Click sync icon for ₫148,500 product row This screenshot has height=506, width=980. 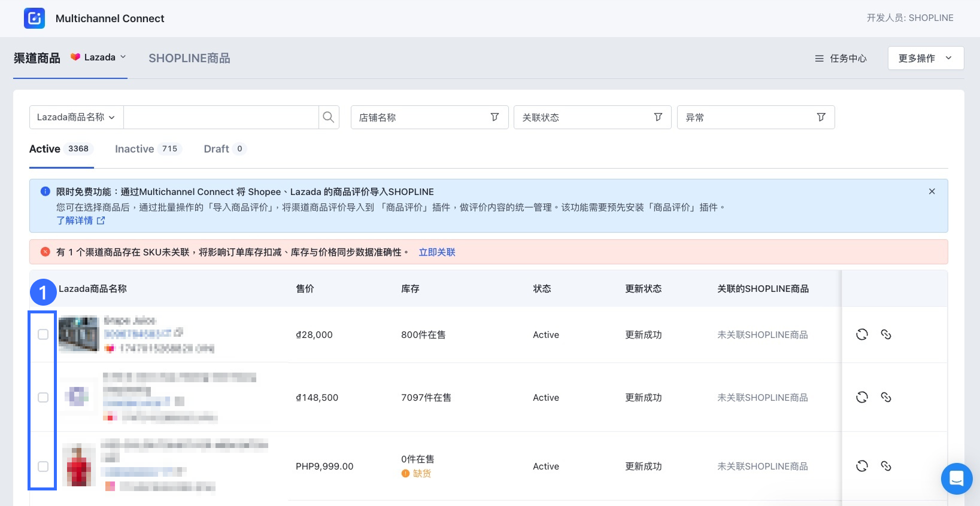[862, 397]
